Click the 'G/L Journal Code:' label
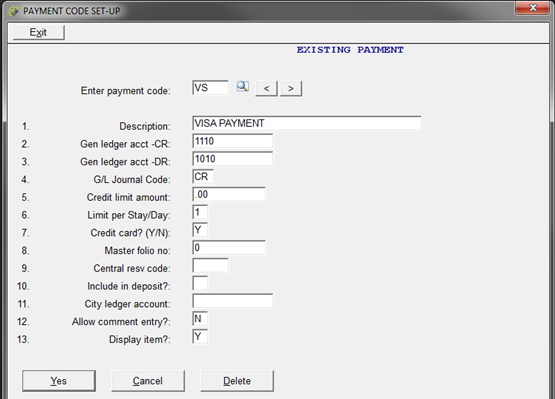 tap(132, 179)
